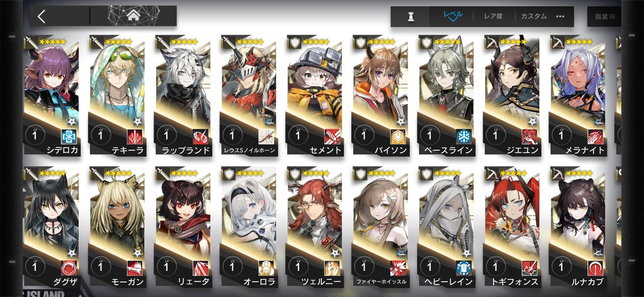Open the three-dots more options
Viewport: 644px width, 297px height.
pyautogui.click(x=560, y=16)
